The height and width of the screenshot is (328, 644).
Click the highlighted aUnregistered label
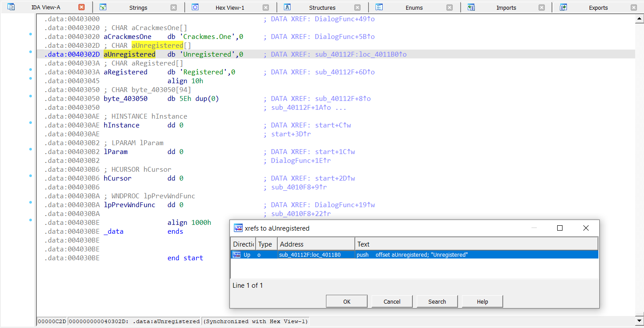[129, 54]
